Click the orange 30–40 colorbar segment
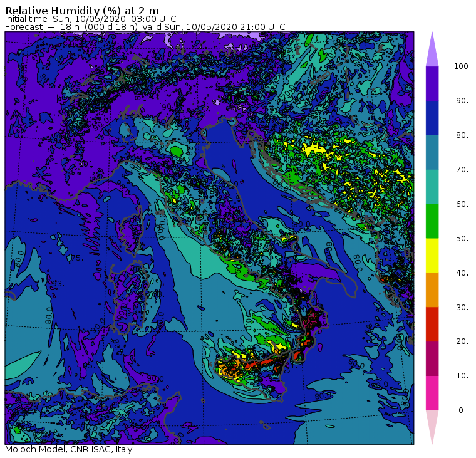 tap(432, 290)
